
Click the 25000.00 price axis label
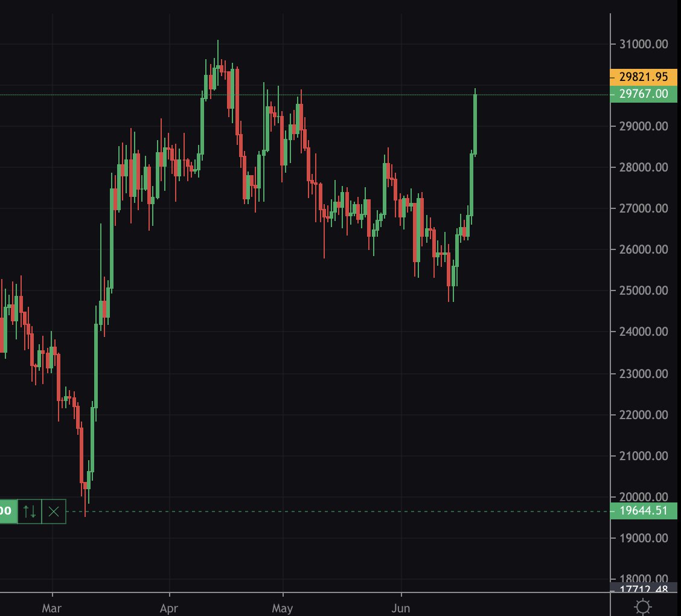[643, 290]
